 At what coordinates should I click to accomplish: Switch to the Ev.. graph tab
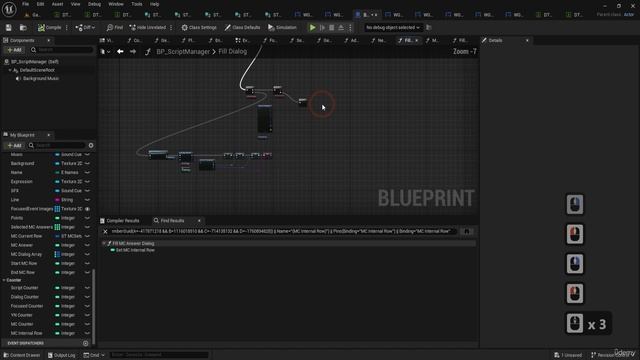[242, 40]
